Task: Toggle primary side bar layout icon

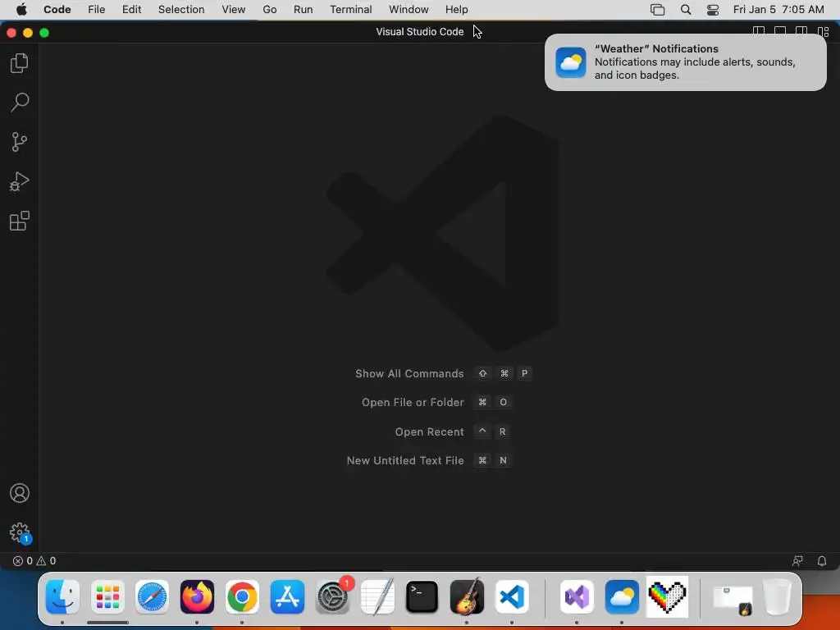Action: click(759, 32)
